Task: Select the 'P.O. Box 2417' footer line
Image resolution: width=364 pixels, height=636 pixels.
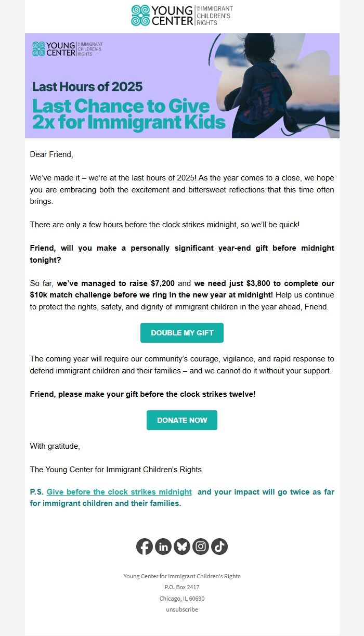Action: [181, 587]
